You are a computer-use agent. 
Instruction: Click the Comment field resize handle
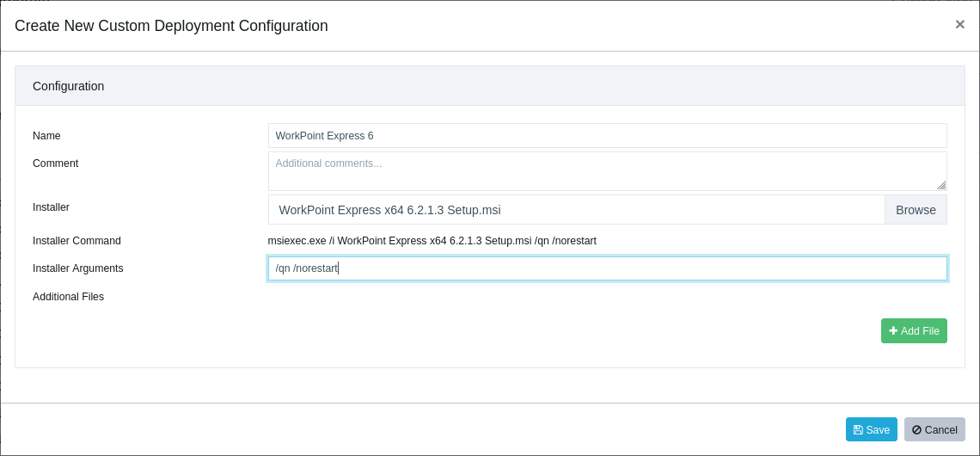click(941, 185)
